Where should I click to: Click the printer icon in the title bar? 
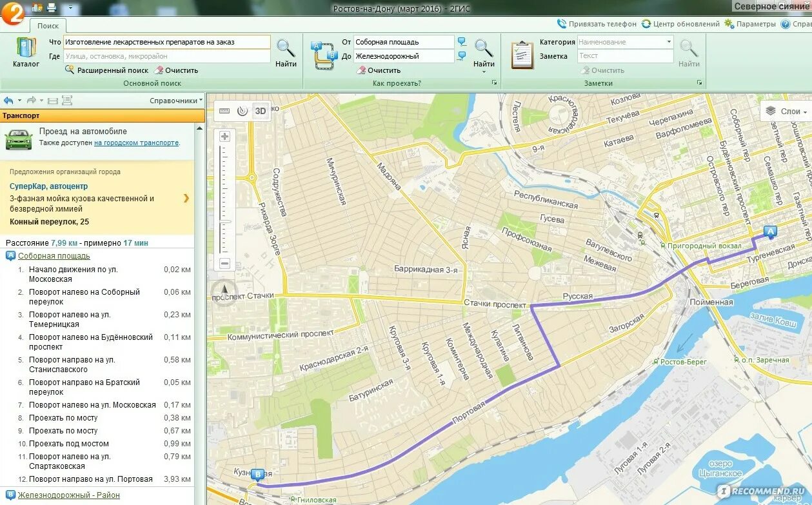coord(52,8)
